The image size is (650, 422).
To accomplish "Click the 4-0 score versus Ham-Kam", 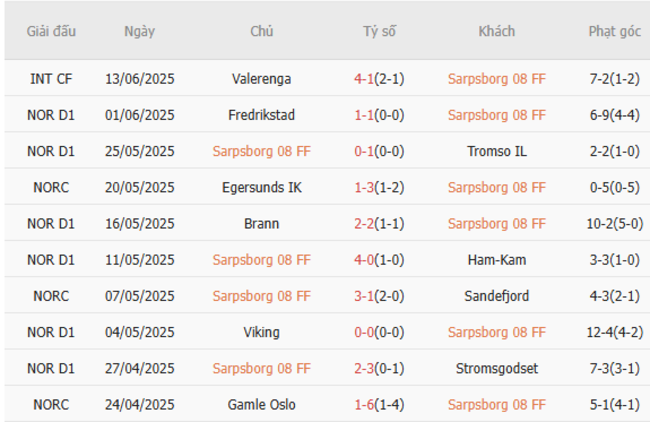I will 365,260.
